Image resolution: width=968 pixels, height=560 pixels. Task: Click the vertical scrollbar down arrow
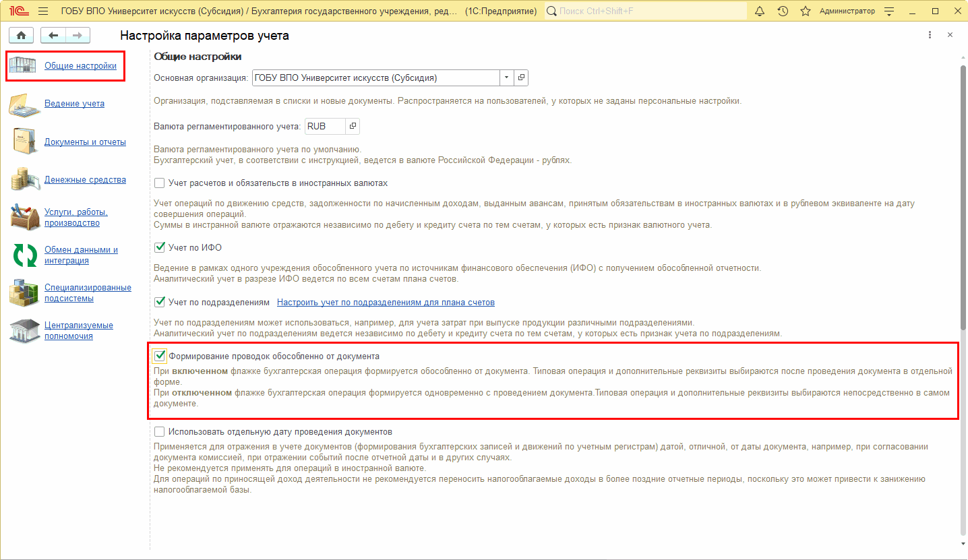pos(962,543)
